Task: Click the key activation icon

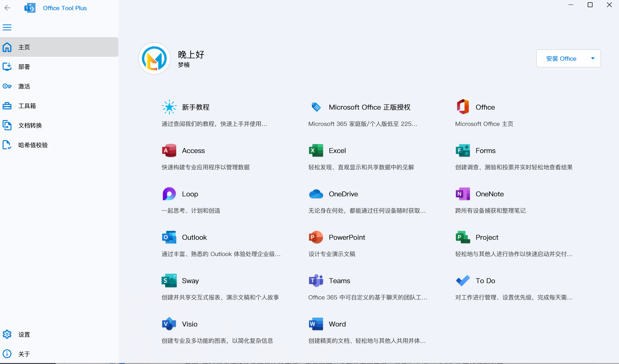Action: click(7, 86)
